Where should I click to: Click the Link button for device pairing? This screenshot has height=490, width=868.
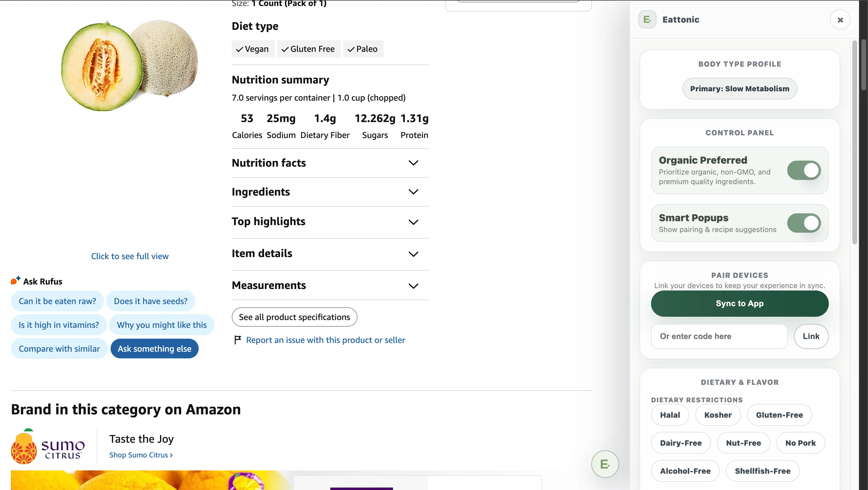coord(811,336)
